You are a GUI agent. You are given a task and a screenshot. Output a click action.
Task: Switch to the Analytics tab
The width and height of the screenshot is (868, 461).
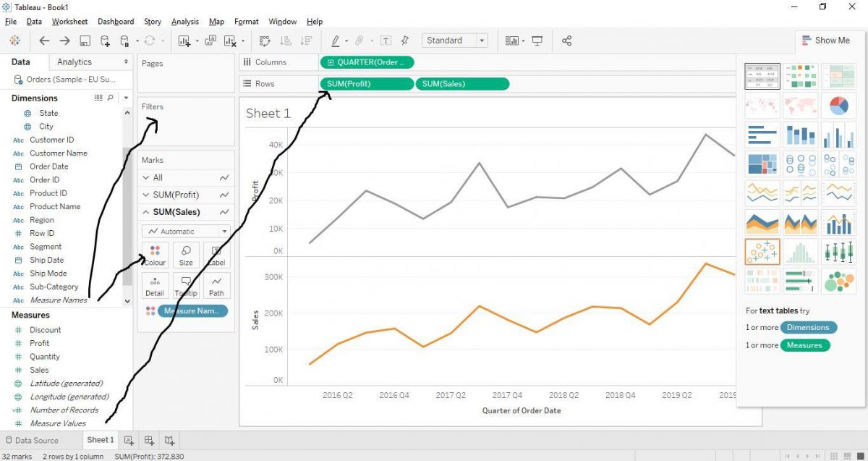75,62
